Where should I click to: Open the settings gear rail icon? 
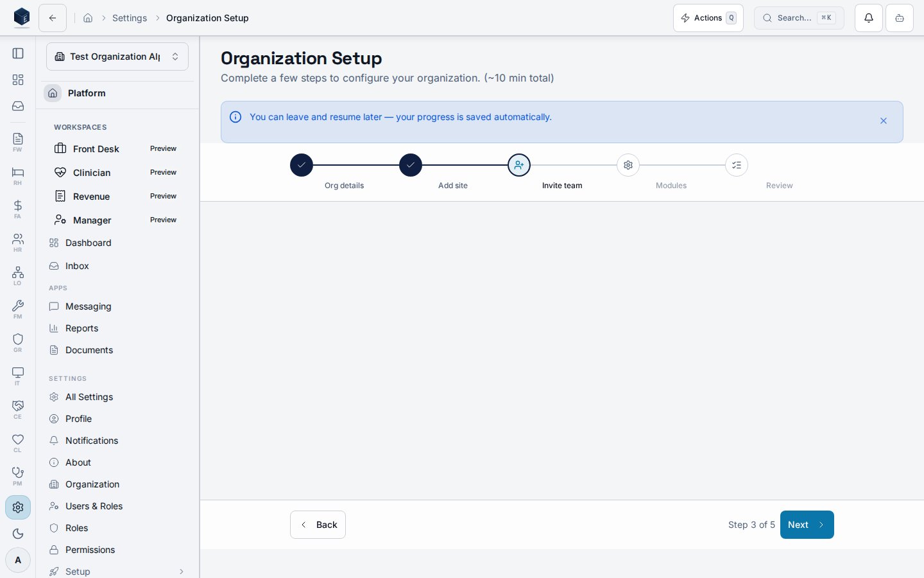pyautogui.click(x=18, y=507)
